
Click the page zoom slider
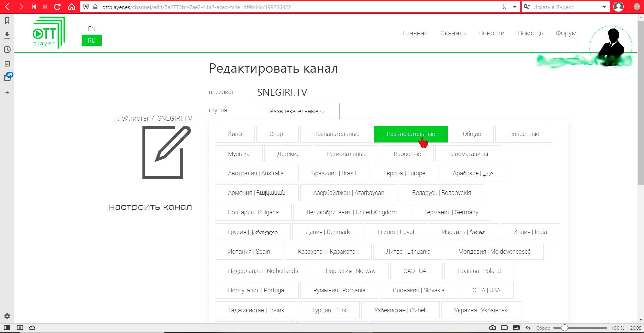pyautogui.click(x=580, y=328)
